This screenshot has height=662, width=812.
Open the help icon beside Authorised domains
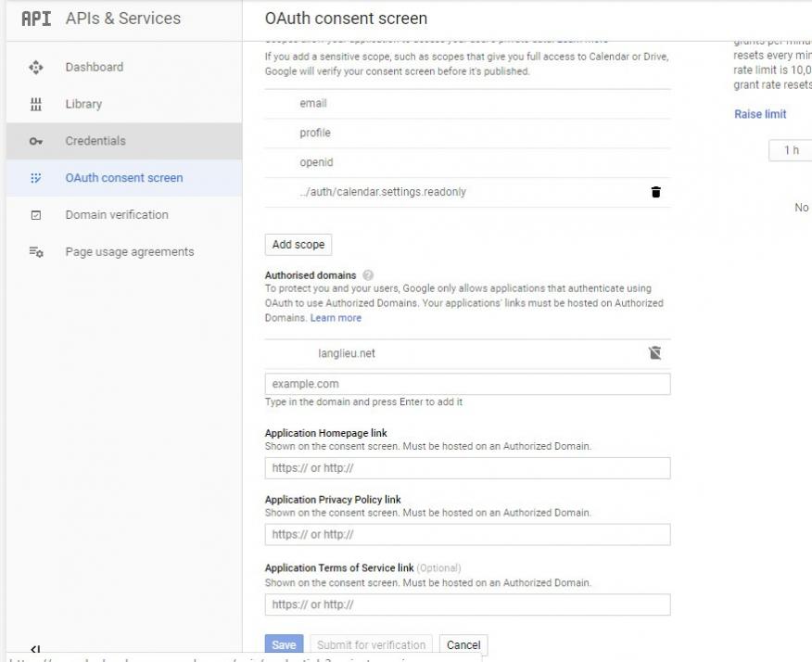pyautogui.click(x=368, y=275)
